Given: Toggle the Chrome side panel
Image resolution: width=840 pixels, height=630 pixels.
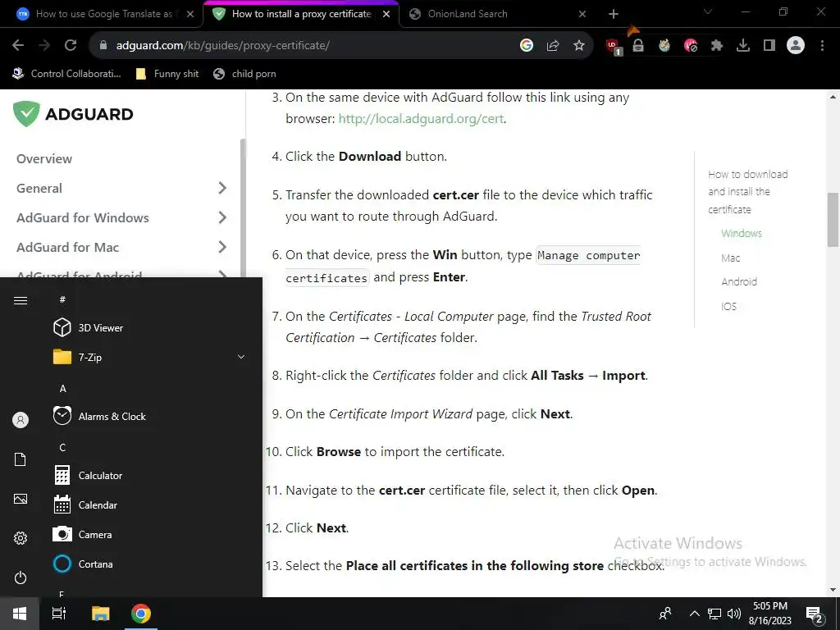Looking at the screenshot, I should pos(769,46).
